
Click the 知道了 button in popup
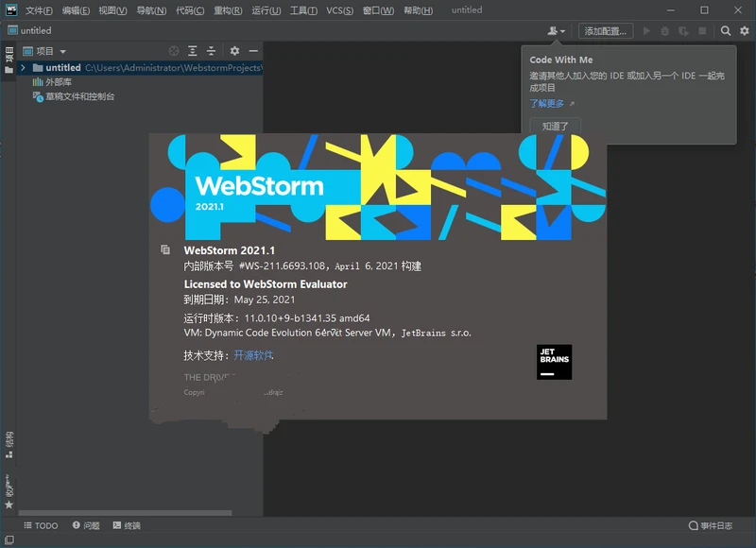pos(555,126)
